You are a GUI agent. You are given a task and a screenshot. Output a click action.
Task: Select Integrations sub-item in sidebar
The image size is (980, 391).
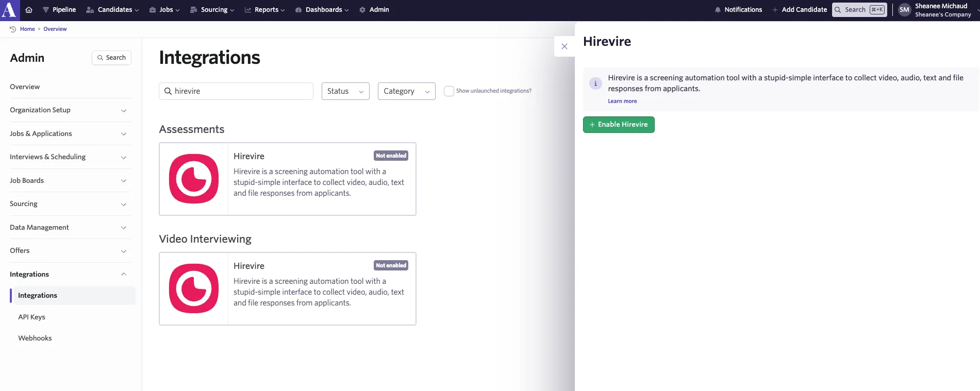(x=75, y=296)
